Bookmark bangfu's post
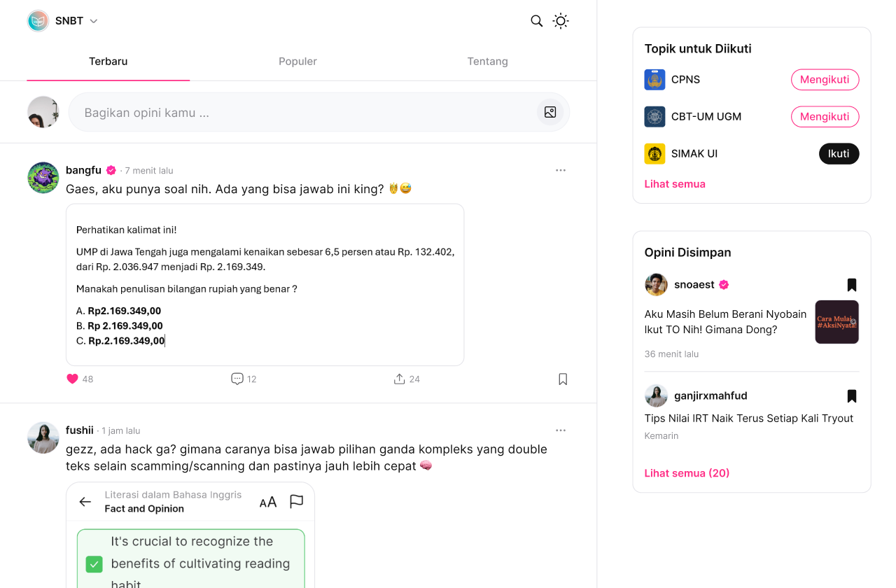This screenshot has width=896, height=588. (x=563, y=379)
